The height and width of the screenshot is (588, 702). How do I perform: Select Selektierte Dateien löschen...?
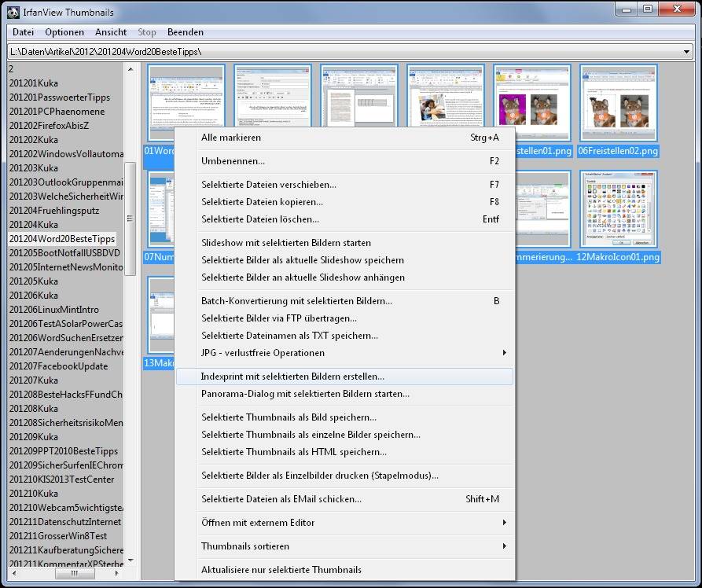pos(345,219)
